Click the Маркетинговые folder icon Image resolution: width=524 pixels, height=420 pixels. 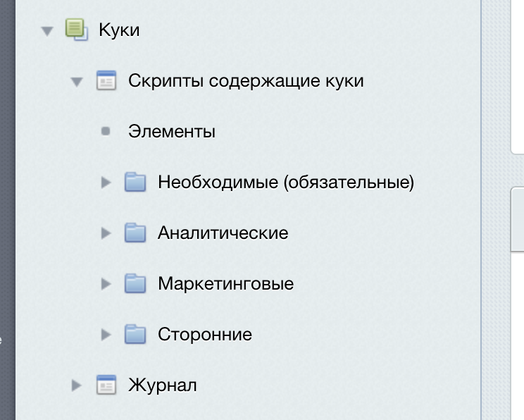(135, 284)
